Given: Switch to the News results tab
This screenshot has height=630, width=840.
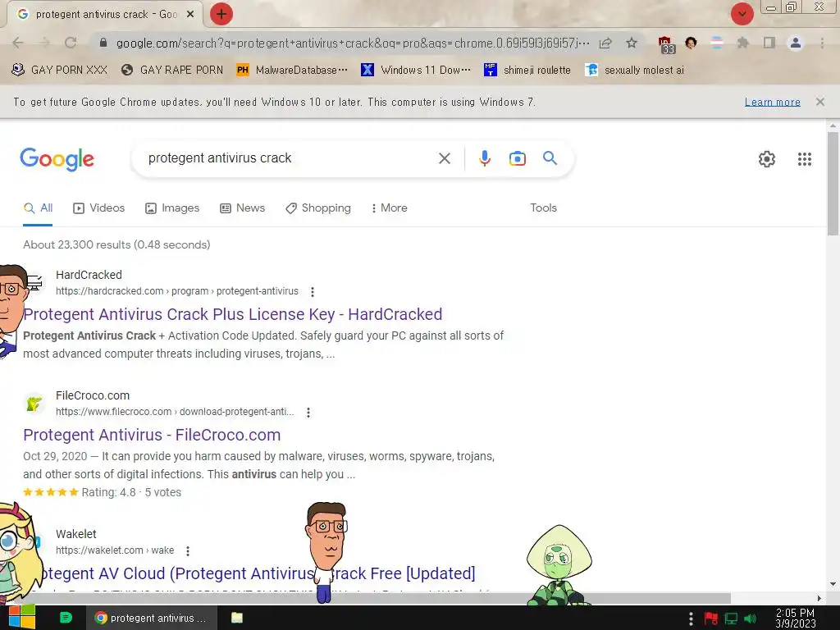Looking at the screenshot, I should point(242,208).
